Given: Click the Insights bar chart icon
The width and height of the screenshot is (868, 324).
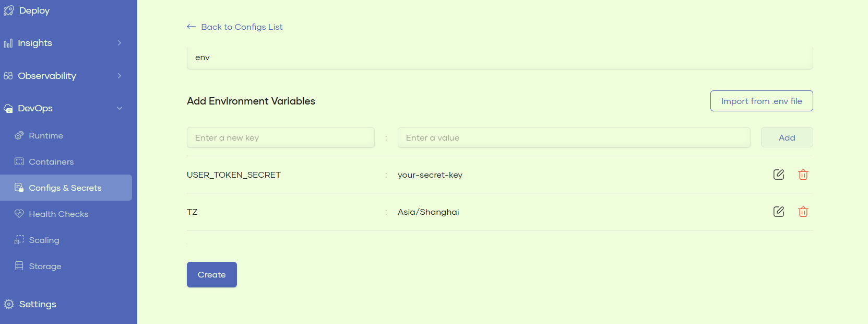Looking at the screenshot, I should point(8,43).
